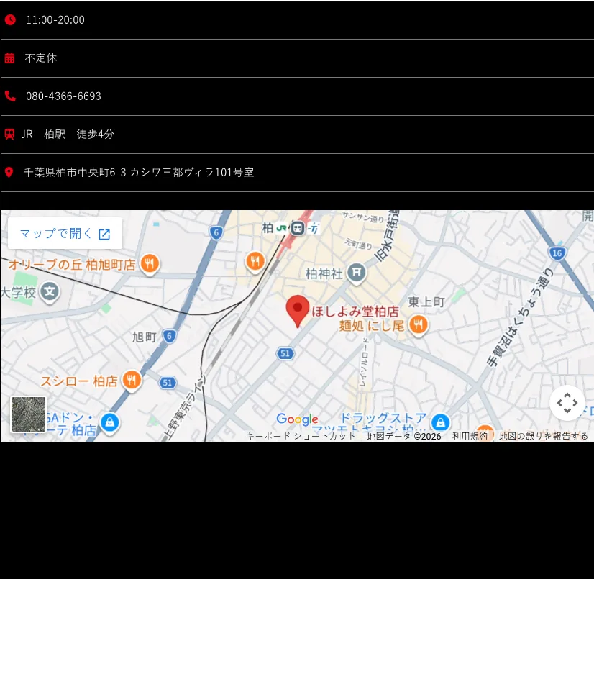Select the red map marker for ほしよみ堂柏店
Viewport: 594px width, 700px height.
pos(298,312)
